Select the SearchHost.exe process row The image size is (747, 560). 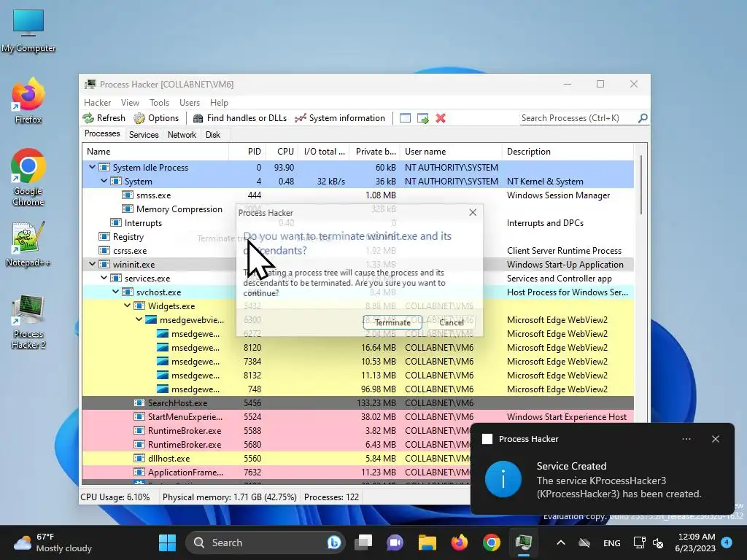(x=357, y=402)
